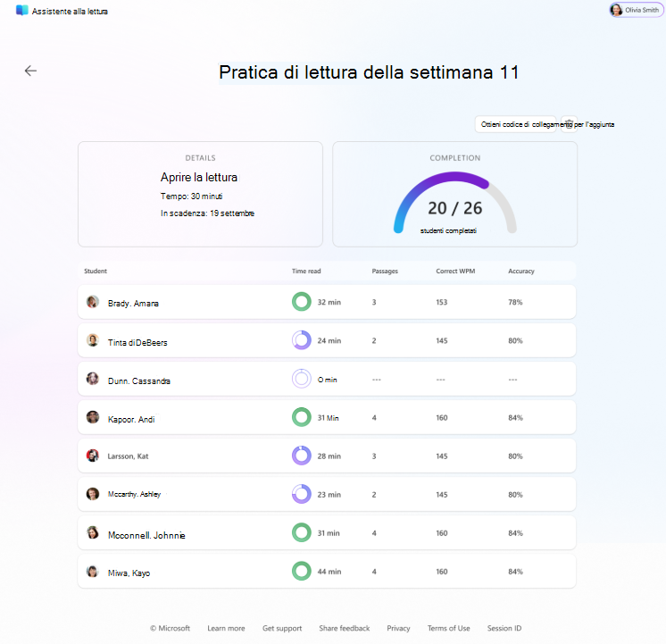Open Kapoor, Andi avatar
The height and width of the screenshot is (644, 666).
click(x=93, y=417)
